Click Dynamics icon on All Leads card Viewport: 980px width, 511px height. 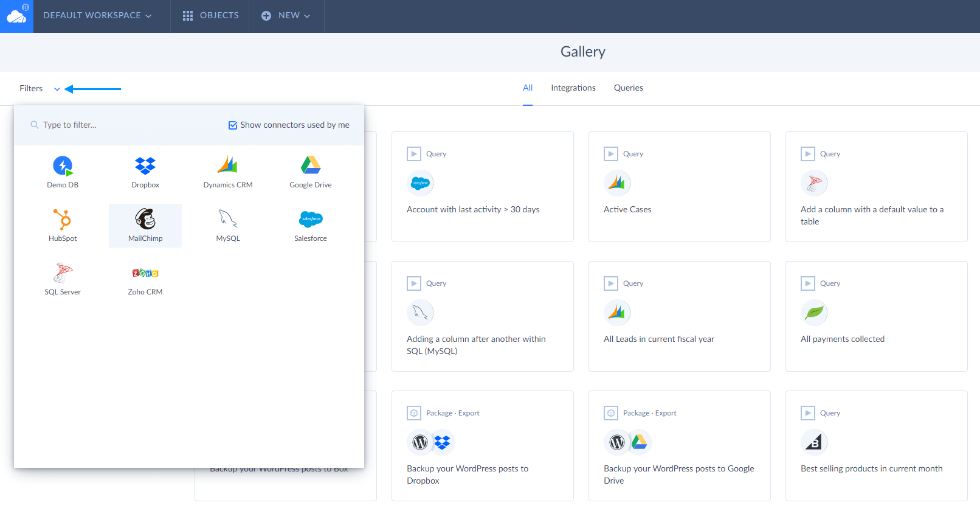click(617, 313)
